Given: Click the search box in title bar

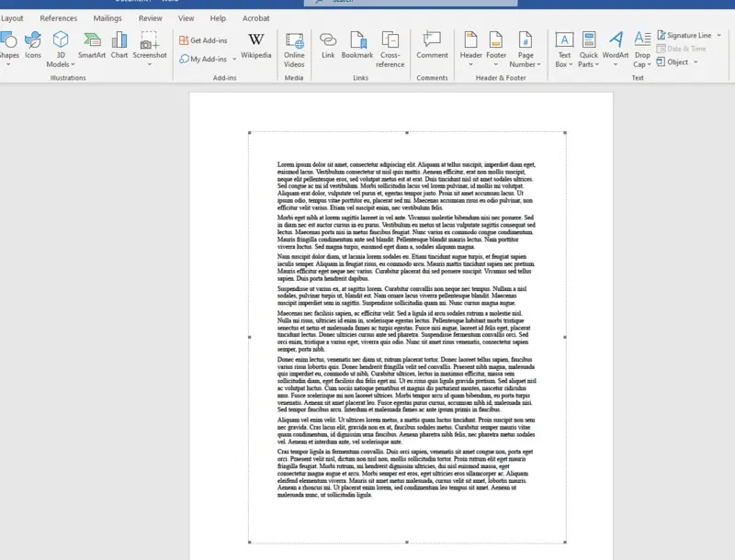Looking at the screenshot, I should coord(411,3).
